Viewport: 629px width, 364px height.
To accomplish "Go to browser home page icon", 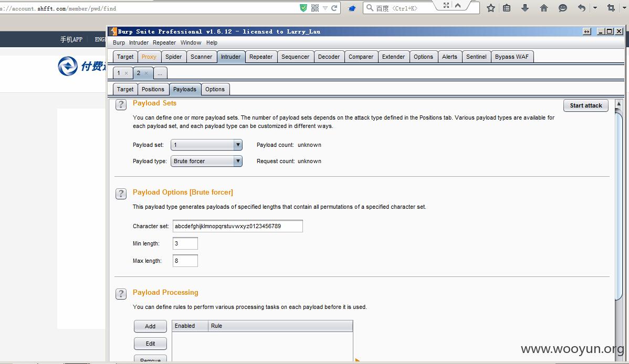I will click(544, 8).
